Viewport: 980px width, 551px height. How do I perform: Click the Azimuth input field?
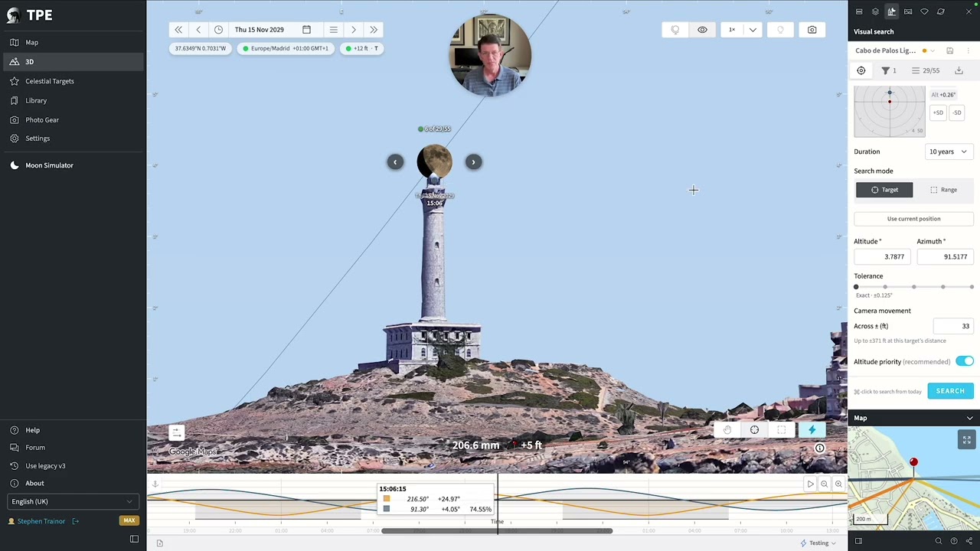tap(945, 256)
